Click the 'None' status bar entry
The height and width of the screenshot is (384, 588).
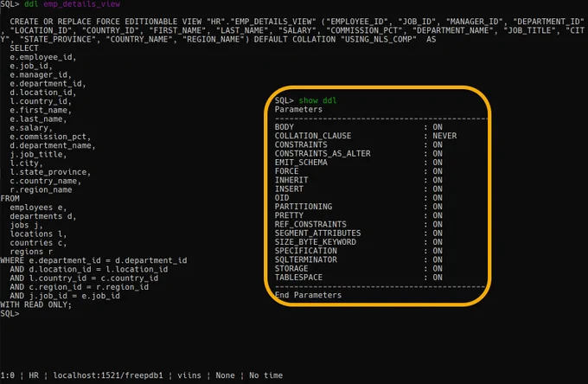(x=225, y=375)
